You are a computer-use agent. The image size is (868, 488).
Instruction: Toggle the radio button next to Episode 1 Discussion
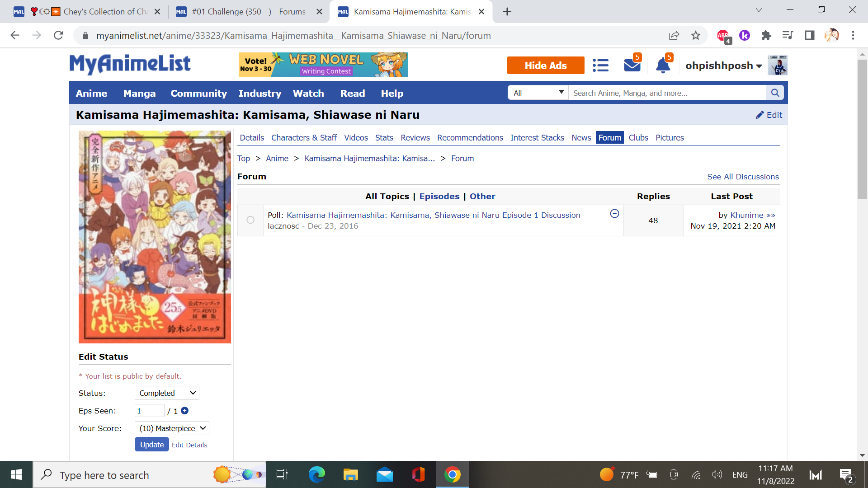click(250, 221)
